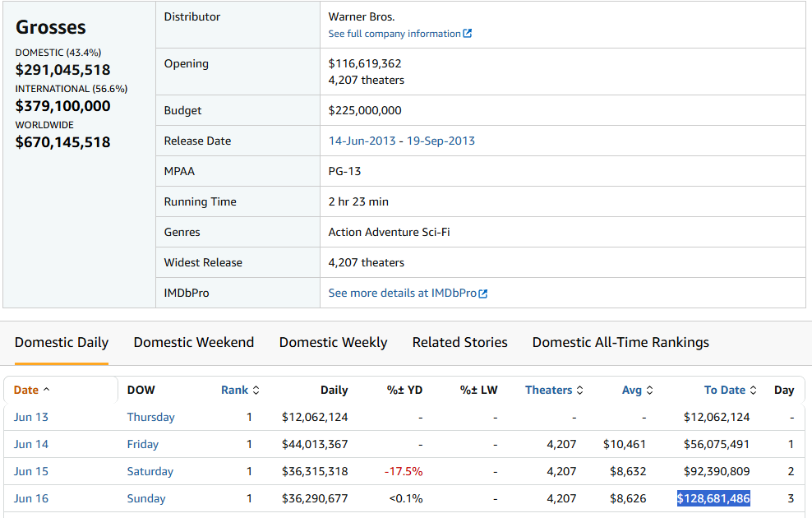Click the Grosses heading
The height and width of the screenshot is (518, 812).
click(x=51, y=27)
